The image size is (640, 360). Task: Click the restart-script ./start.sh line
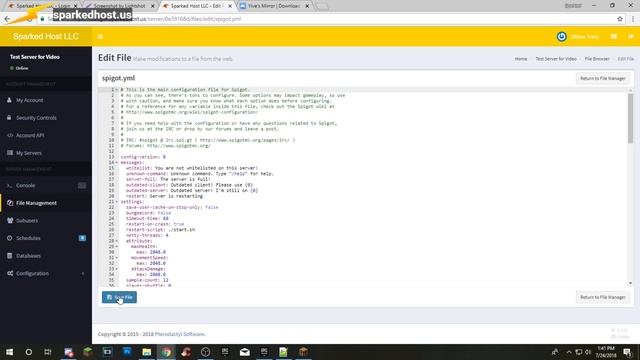click(160, 230)
